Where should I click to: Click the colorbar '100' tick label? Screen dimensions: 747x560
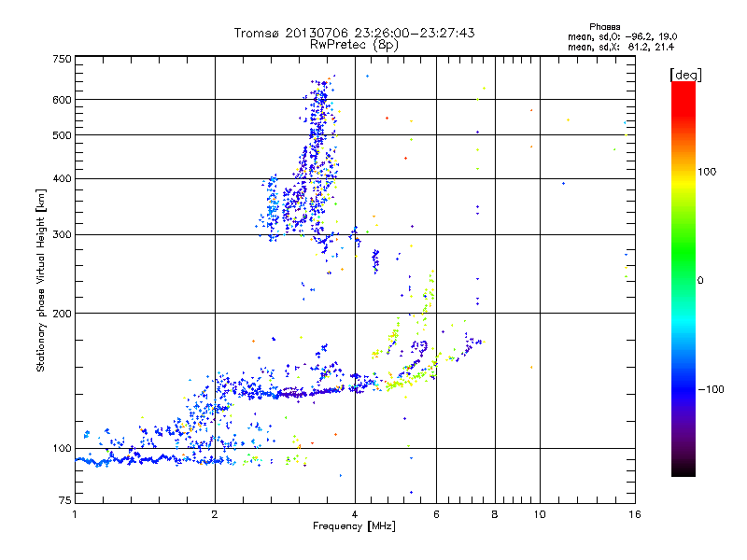pyautogui.click(x=707, y=172)
